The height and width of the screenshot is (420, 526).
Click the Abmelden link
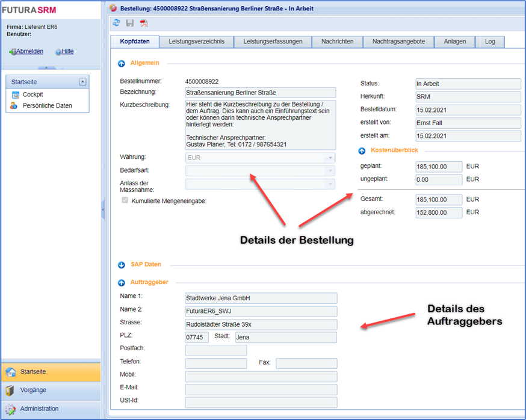(29, 52)
